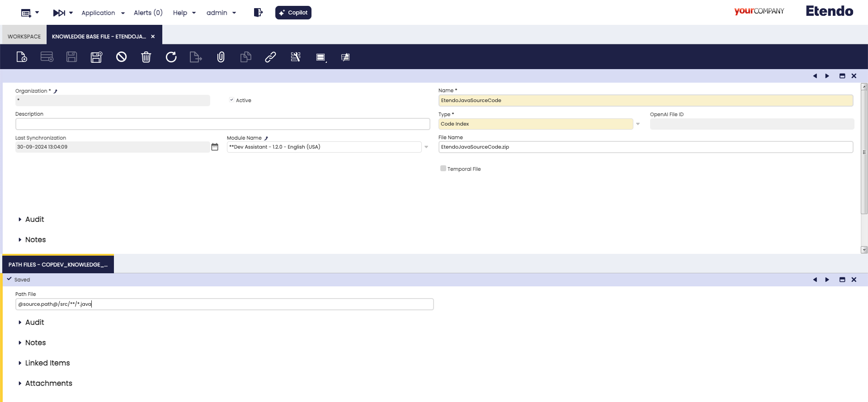Toggle the Active checkbox
The width and height of the screenshot is (868, 402).
click(x=231, y=100)
